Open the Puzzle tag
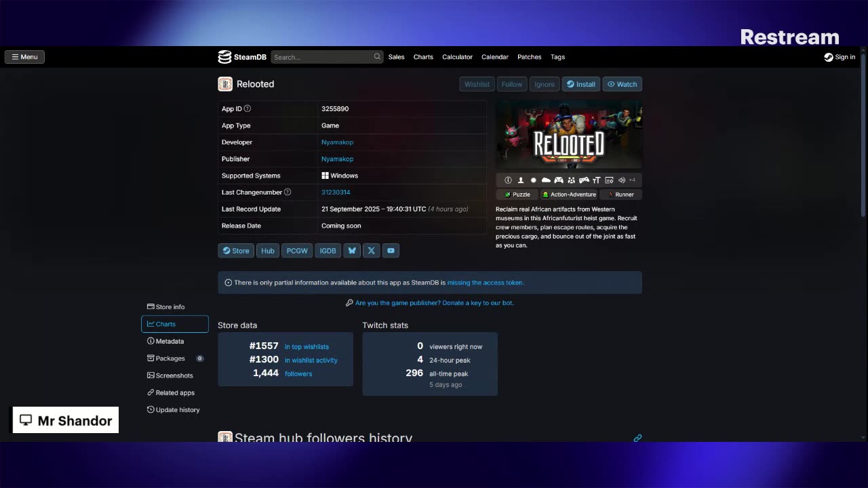 (x=517, y=195)
